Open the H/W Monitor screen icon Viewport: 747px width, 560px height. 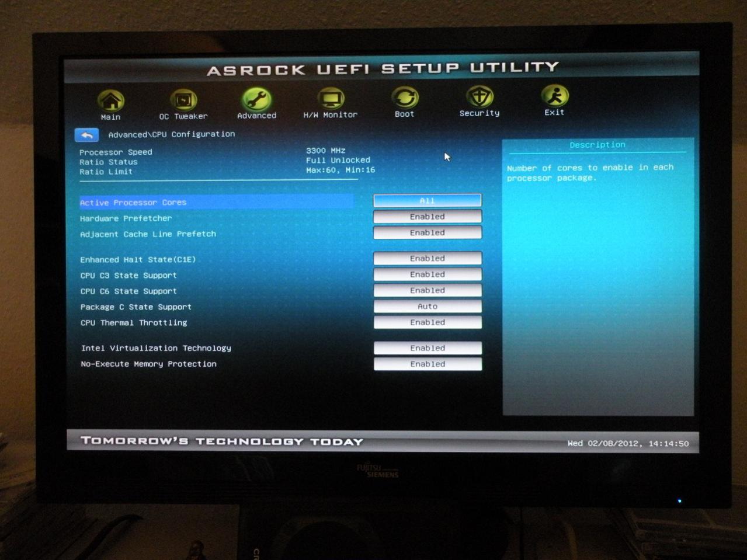coord(331,99)
